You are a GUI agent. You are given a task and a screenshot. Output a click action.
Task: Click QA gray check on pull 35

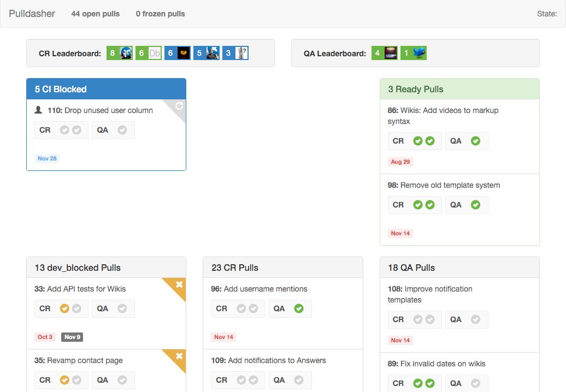pos(122,380)
